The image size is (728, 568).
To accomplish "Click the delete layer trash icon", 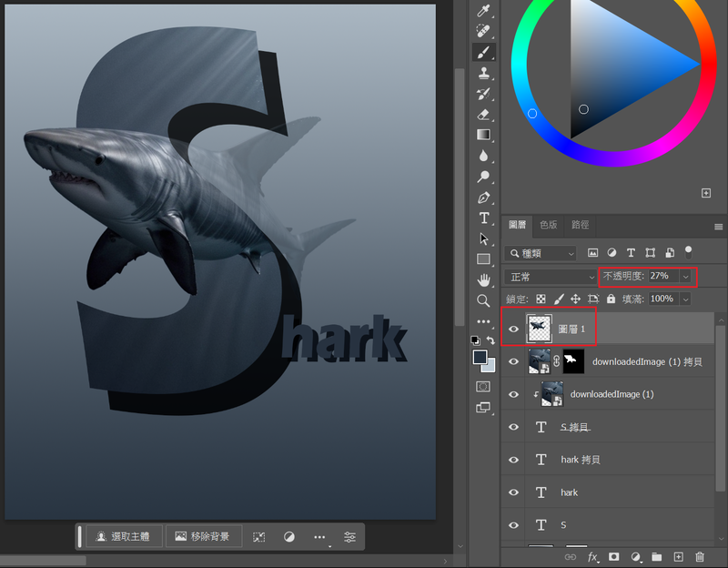I will coord(700,556).
